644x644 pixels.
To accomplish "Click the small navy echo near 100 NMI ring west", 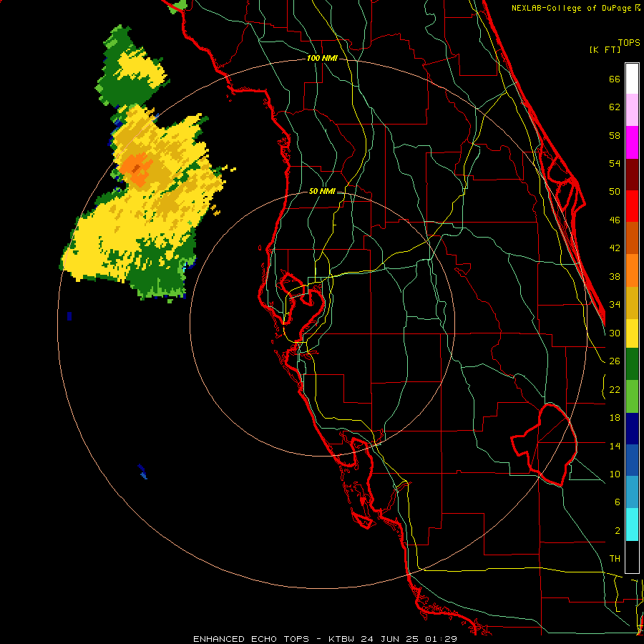I will [69, 316].
